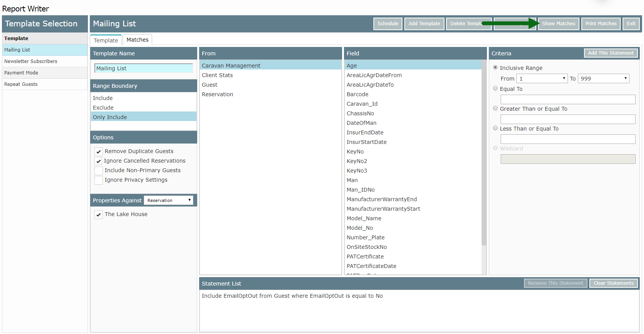Click the Delete Template button
The width and height of the screenshot is (644, 334).
[x=469, y=24]
